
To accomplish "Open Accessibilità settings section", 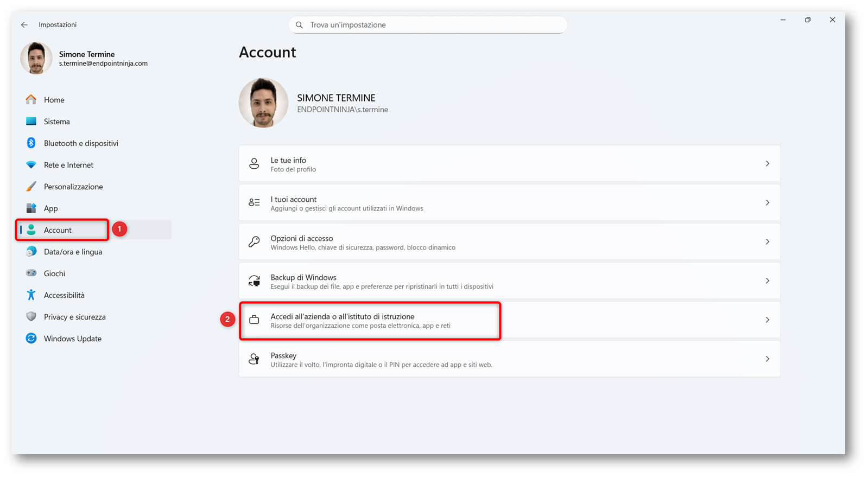I will (x=64, y=295).
